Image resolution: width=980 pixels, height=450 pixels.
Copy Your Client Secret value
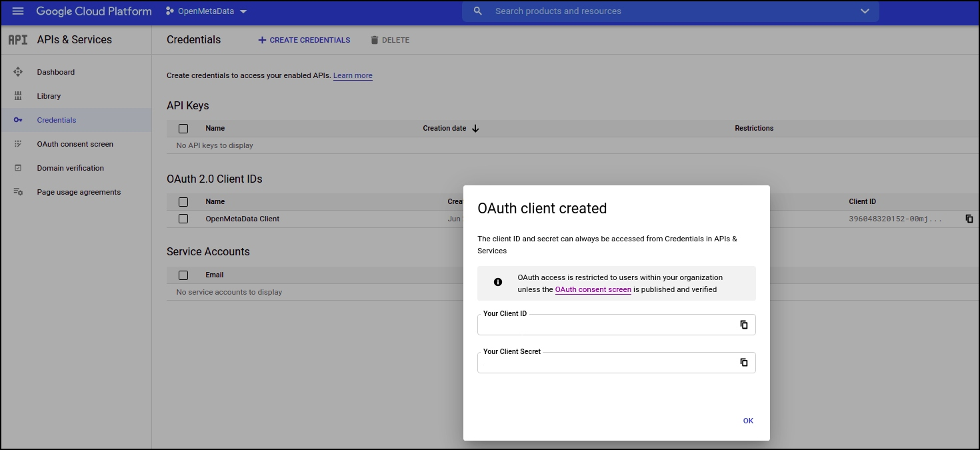click(744, 363)
